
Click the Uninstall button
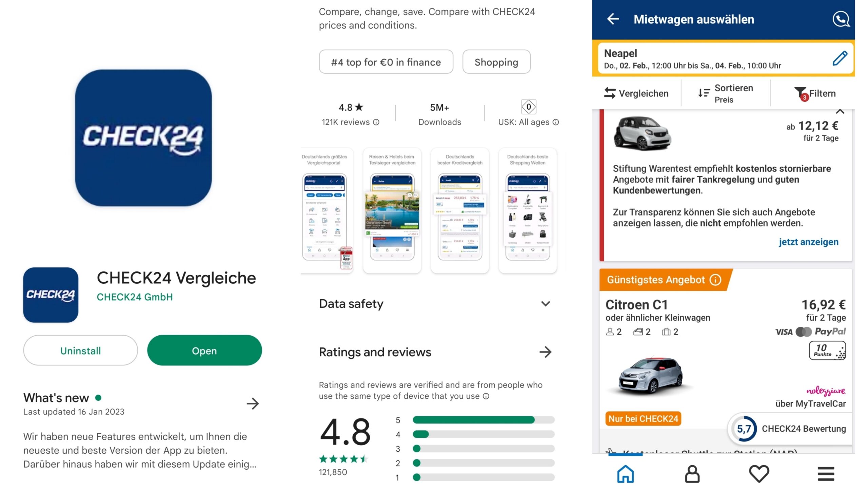pyautogui.click(x=81, y=351)
